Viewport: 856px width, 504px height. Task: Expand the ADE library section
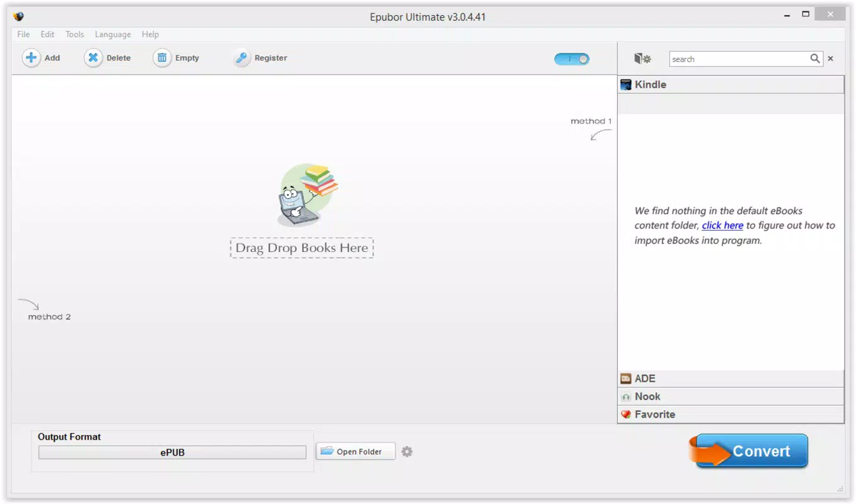731,379
